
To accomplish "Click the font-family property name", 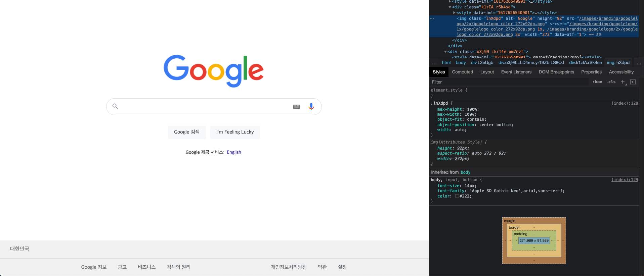I will pyautogui.click(x=451, y=191).
